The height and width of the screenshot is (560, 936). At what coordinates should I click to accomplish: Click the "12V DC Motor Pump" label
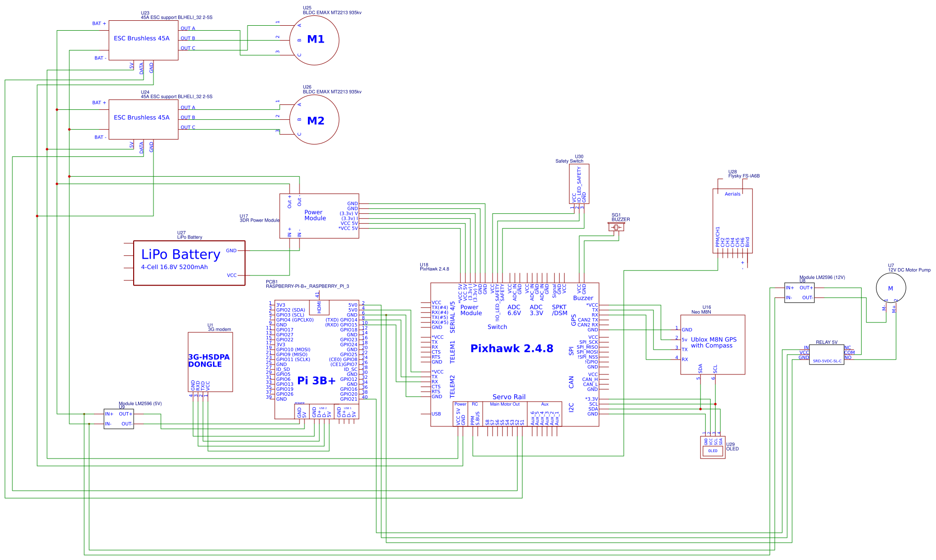pos(909,270)
